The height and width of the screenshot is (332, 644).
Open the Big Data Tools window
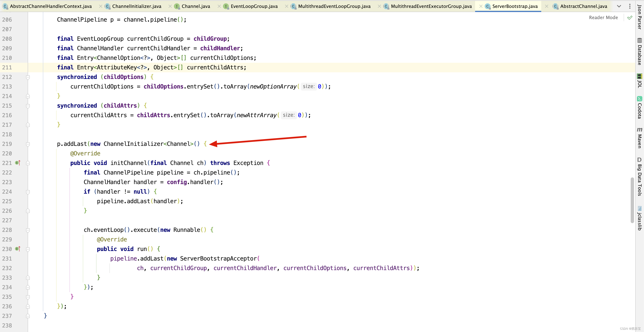(x=640, y=176)
